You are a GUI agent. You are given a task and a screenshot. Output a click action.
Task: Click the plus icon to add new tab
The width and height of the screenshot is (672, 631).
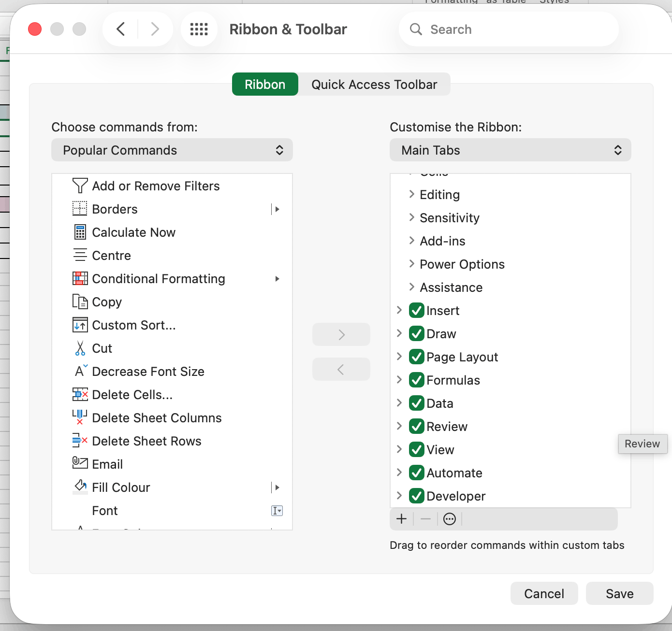pyautogui.click(x=401, y=519)
